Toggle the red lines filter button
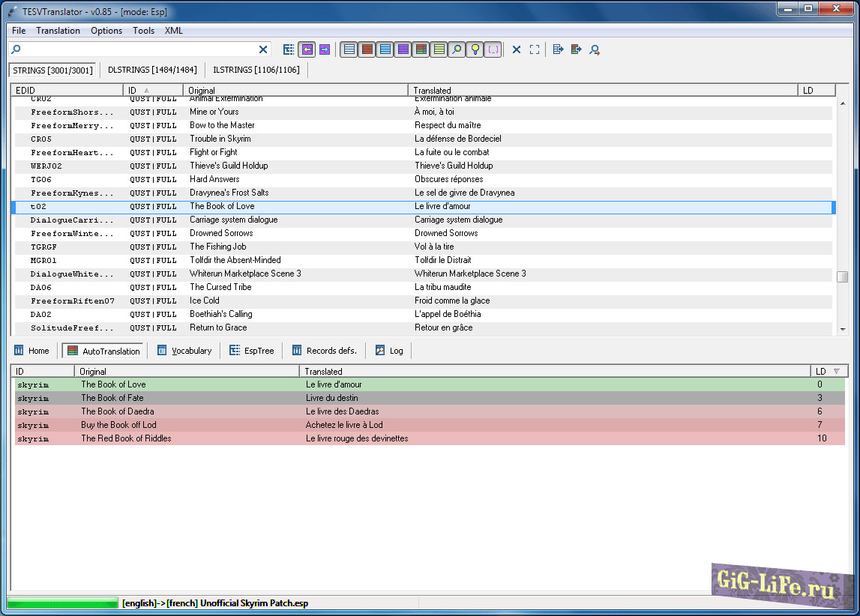The width and height of the screenshot is (860, 616). point(367,49)
